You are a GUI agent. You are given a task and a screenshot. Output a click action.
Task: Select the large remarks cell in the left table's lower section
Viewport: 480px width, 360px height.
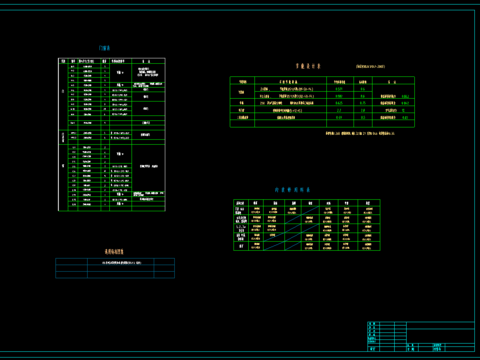148,167
